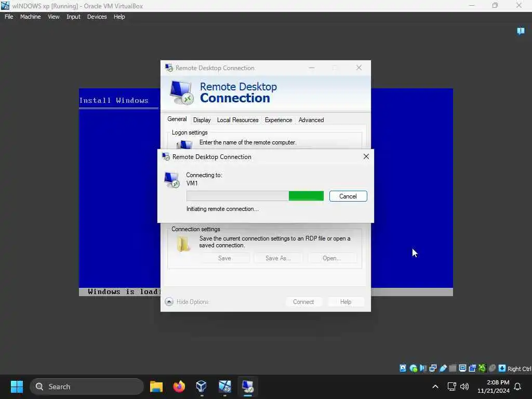Open the VirtualBox File menu
Viewport: 532px width, 399px height.
point(9,17)
